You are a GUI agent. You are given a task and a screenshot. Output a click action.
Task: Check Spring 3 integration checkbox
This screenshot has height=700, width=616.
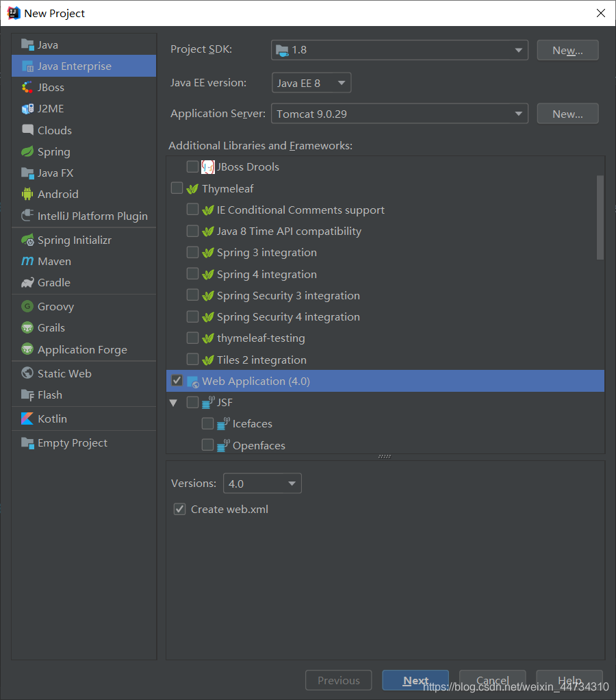193,252
